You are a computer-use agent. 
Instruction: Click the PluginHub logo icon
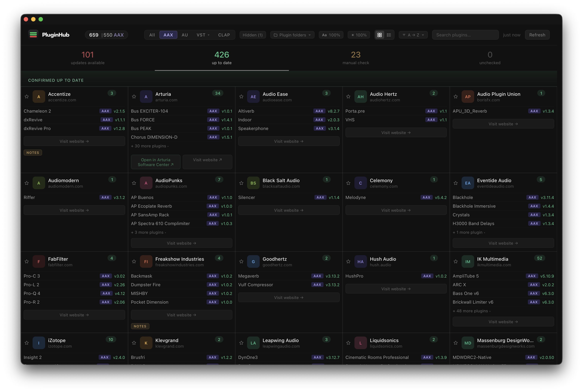[33, 35]
